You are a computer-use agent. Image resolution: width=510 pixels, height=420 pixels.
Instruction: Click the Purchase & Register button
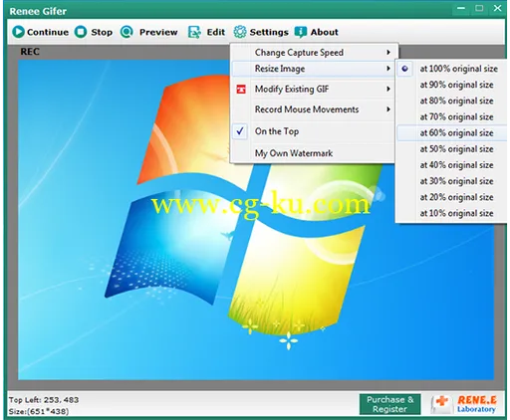[x=390, y=404]
